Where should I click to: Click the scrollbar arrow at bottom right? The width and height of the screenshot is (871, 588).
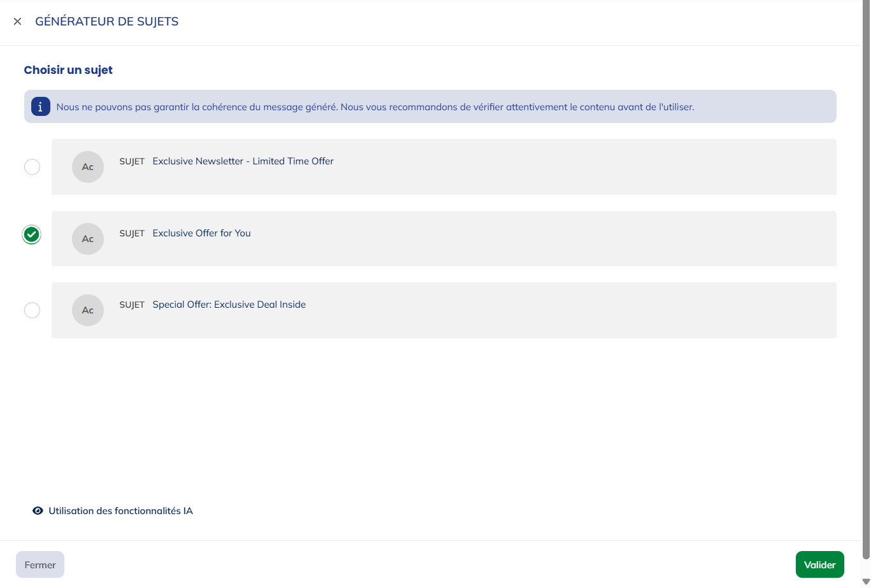tap(865, 580)
